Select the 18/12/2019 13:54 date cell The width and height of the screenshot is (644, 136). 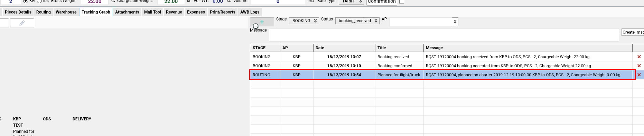click(x=344, y=75)
